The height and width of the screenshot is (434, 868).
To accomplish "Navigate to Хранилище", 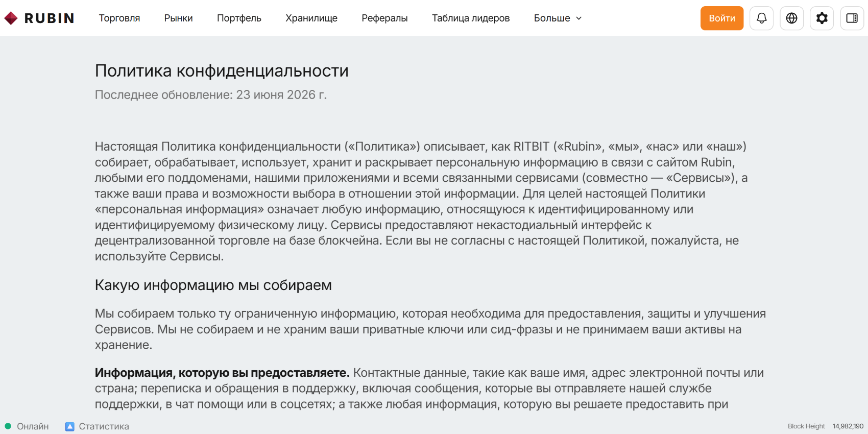I will coord(311,18).
